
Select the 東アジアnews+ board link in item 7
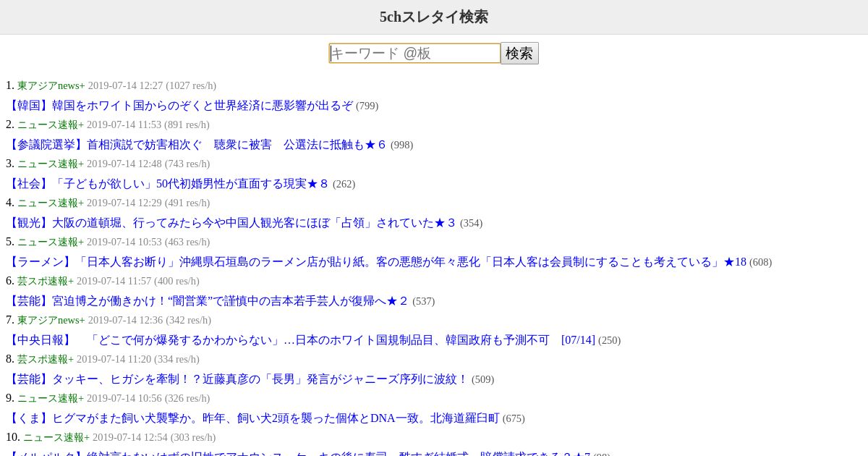click(x=51, y=320)
